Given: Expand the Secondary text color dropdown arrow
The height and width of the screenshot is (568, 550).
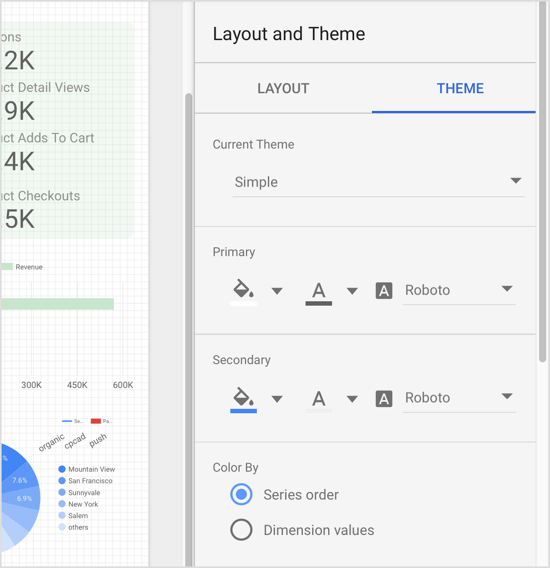Looking at the screenshot, I should 352,399.
